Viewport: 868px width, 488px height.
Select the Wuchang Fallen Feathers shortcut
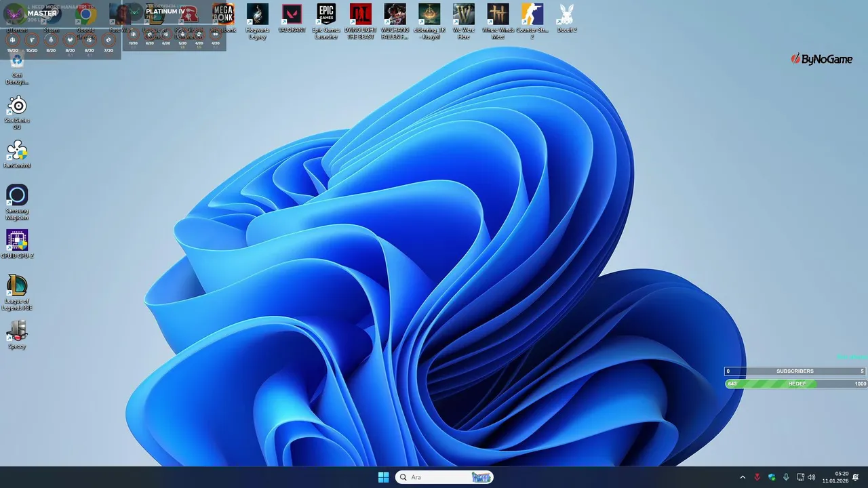395,21
